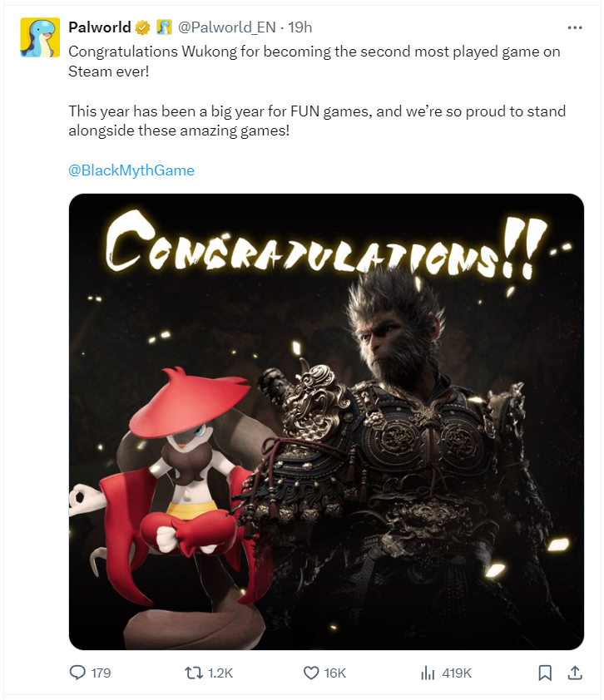Screen dimensions: 604x700
Task: Like the post with the heart icon
Action: (x=311, y=673)
